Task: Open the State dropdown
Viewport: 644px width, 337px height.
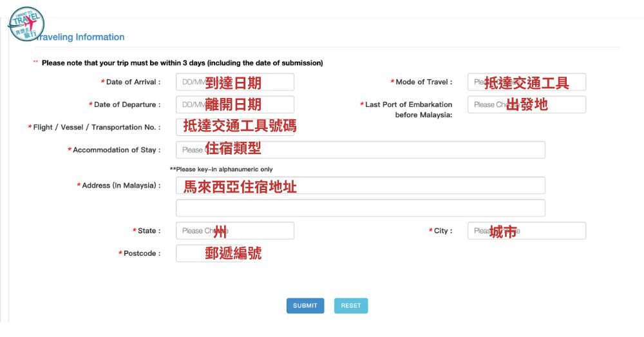Action: pos(234,231)
